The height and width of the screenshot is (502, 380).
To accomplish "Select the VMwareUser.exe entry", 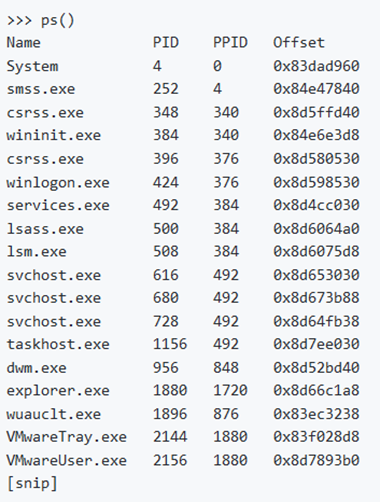I will click(x=67, y=460).
